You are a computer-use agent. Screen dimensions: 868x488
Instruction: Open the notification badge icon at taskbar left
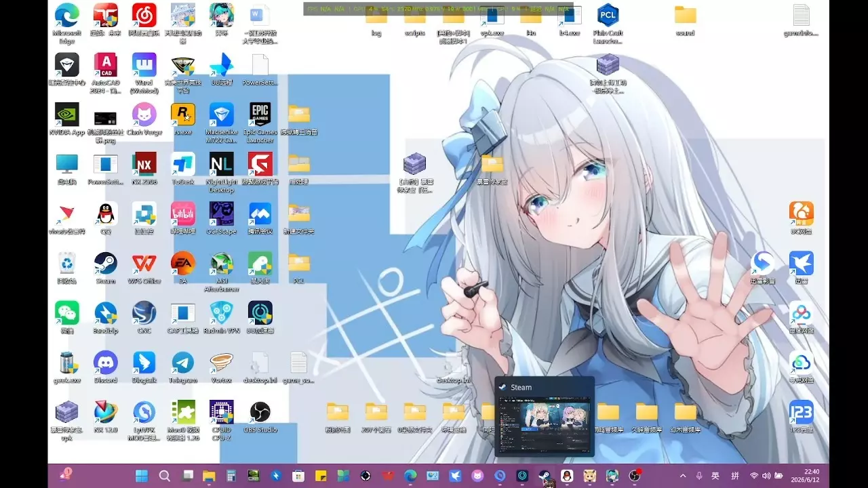(x=66, y=474)
